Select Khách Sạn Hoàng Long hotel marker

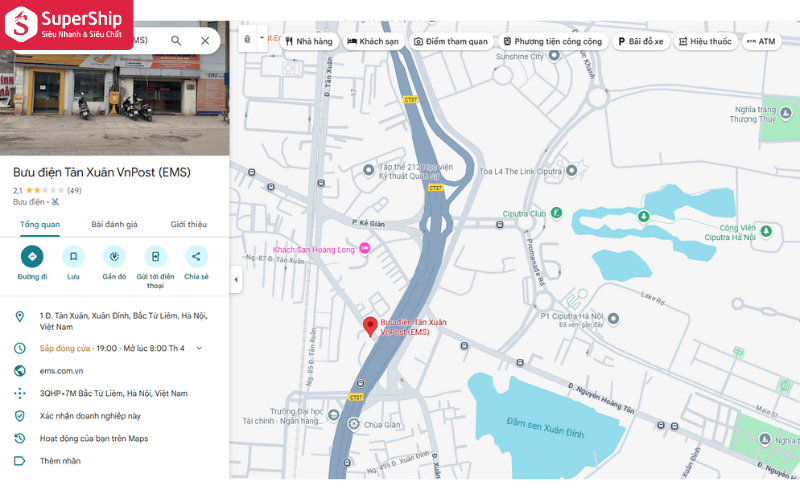coord(364,248)
